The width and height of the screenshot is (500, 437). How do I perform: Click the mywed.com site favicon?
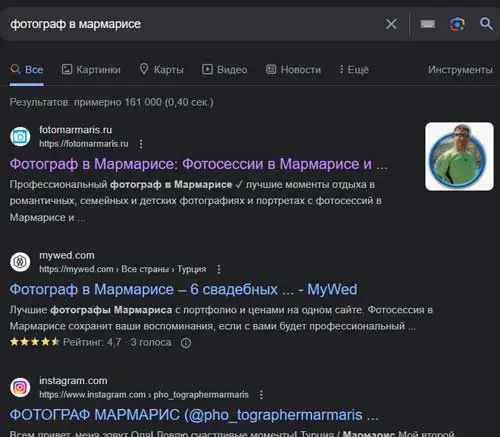click(20, 262)
